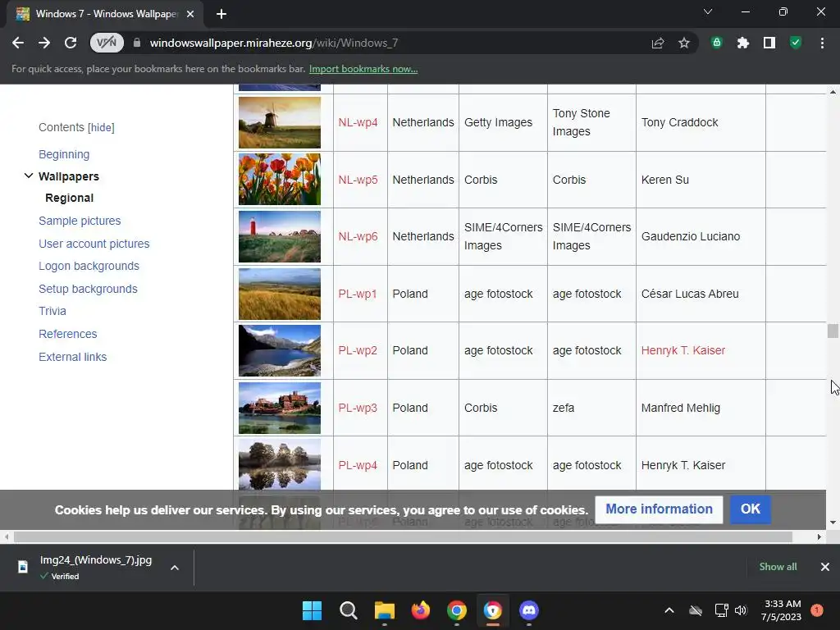The height and width of the screenshot is (630, 840).
Task: Open the NL-wp4 windmill thumbnail
Action: pos(280,122)
